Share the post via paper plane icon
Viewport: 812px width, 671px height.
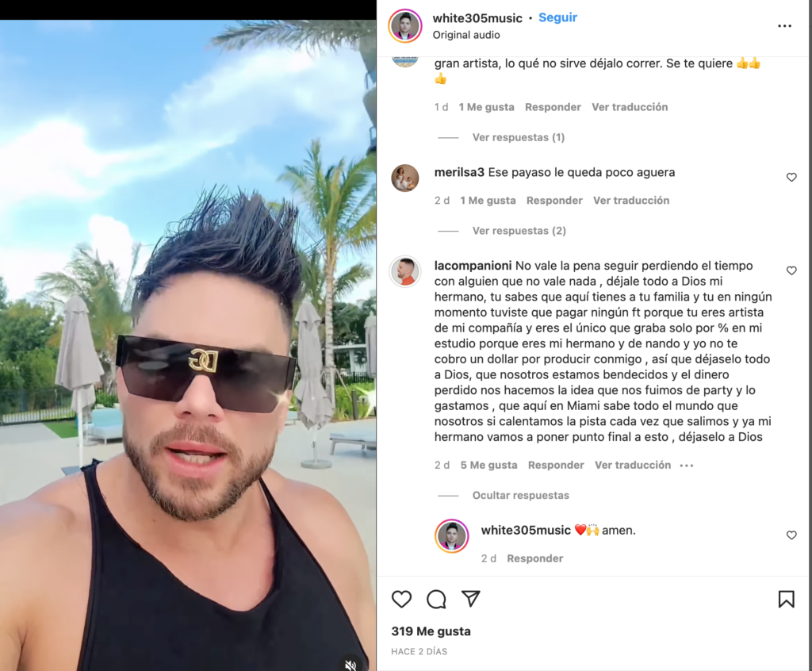click(x=471, y=599)
